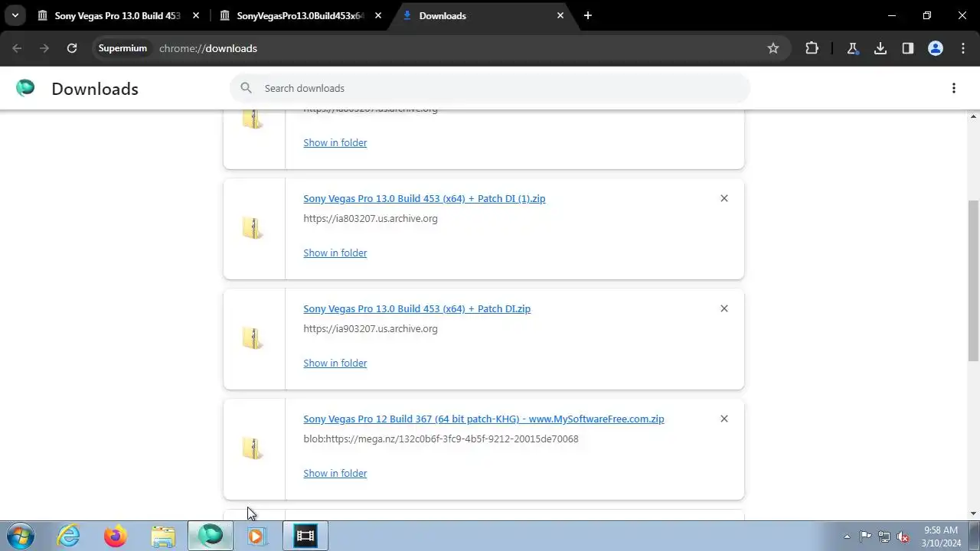The height and width of the screenshot is (551, 980).
Task: Open the downloads toolbar icon
Action: [x=880, y=48]
